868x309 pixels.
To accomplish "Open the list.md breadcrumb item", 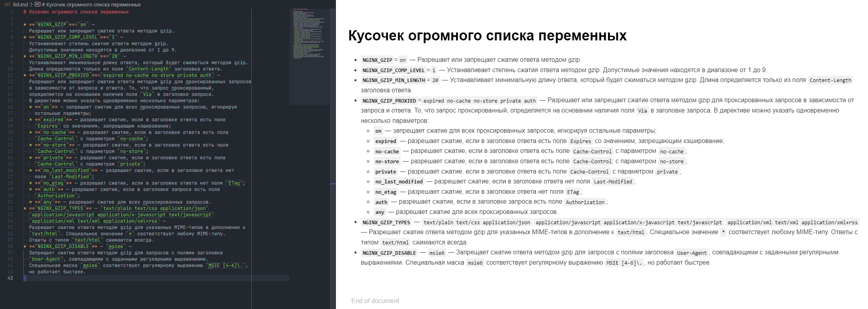I will (21, 5).
